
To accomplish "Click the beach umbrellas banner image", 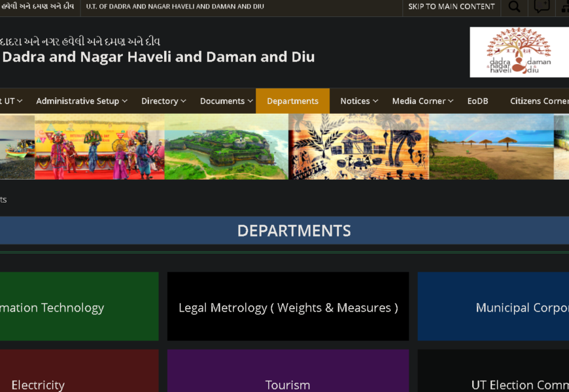I will pos(491,147).
